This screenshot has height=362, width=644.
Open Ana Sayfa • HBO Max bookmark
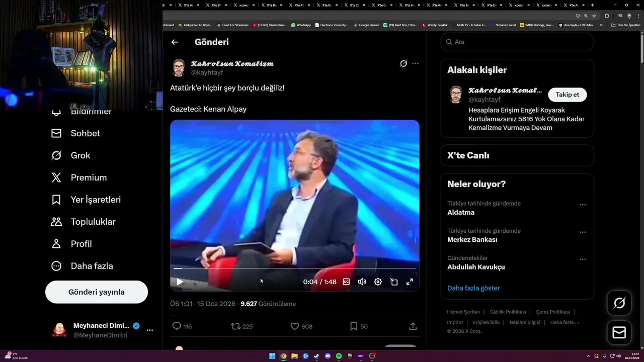(x=576, y=25)
